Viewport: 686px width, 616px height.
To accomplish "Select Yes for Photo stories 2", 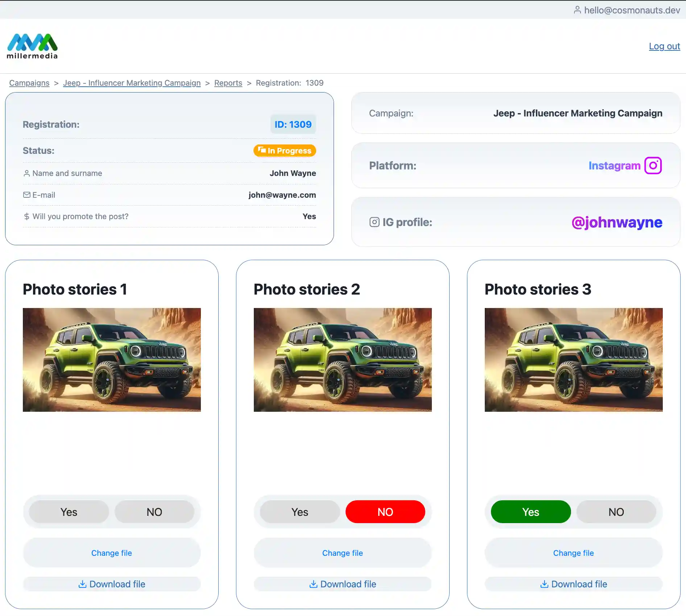I will click(x=300, y=512).
